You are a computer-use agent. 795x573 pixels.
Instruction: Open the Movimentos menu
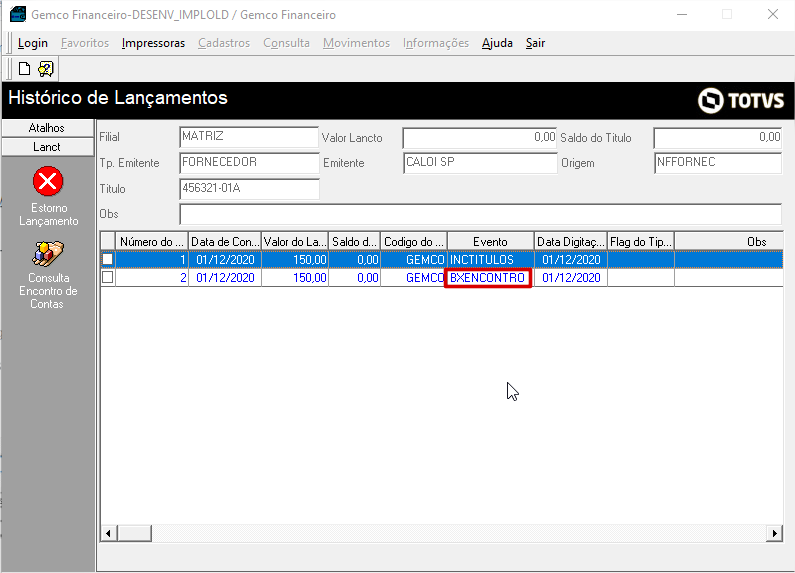point(356,43)
